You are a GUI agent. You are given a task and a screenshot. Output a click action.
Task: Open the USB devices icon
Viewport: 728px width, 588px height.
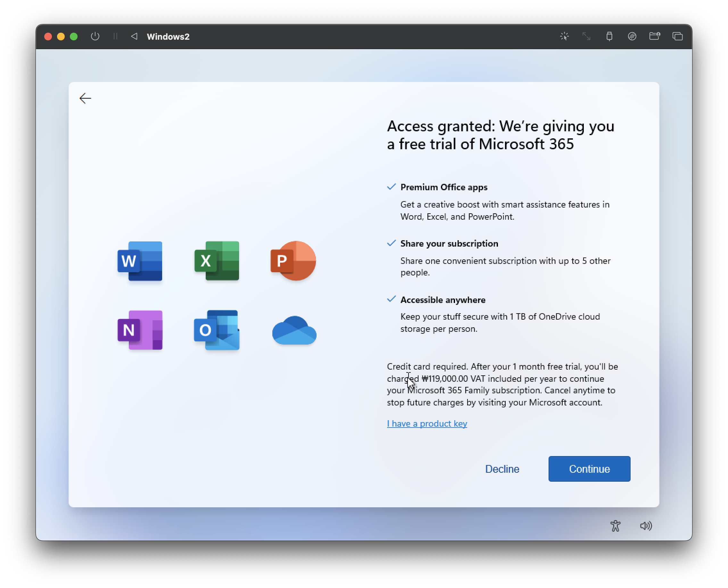point(609,36)
